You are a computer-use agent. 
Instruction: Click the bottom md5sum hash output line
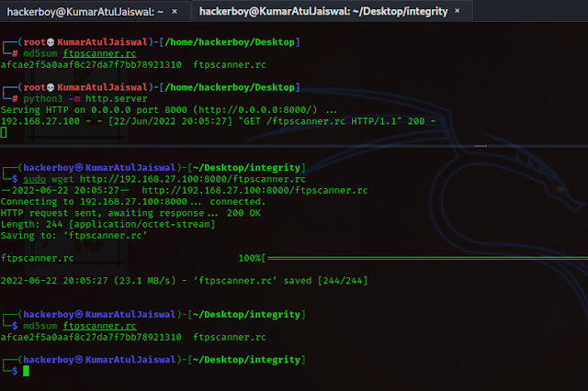pos(133,337)
